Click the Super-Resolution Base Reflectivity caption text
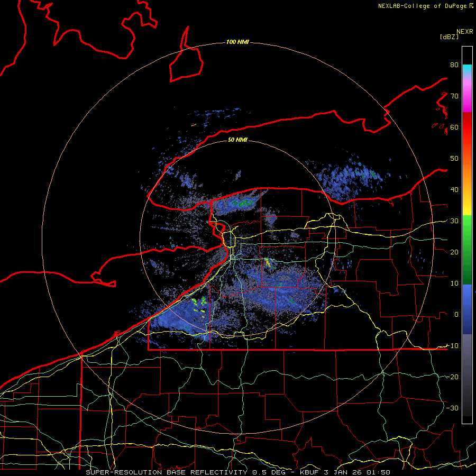Screen dimensions: 476x476 pos(167,472)
